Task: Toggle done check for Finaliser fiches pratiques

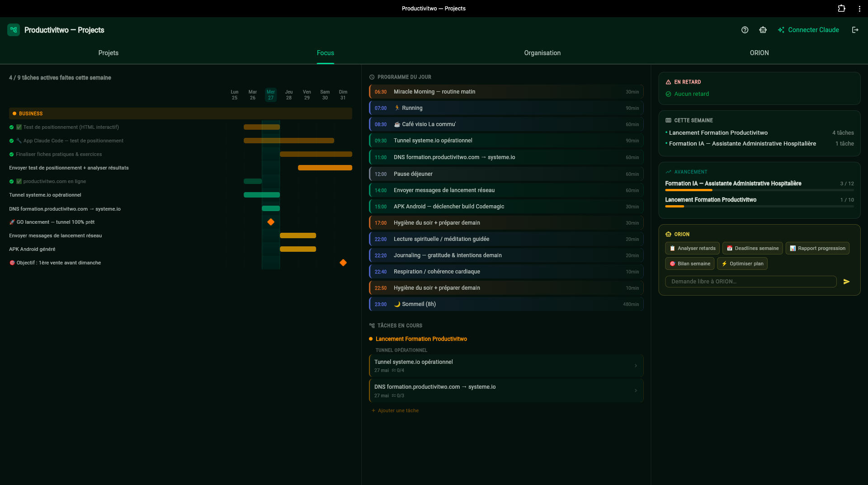Action: coord(11,154)
